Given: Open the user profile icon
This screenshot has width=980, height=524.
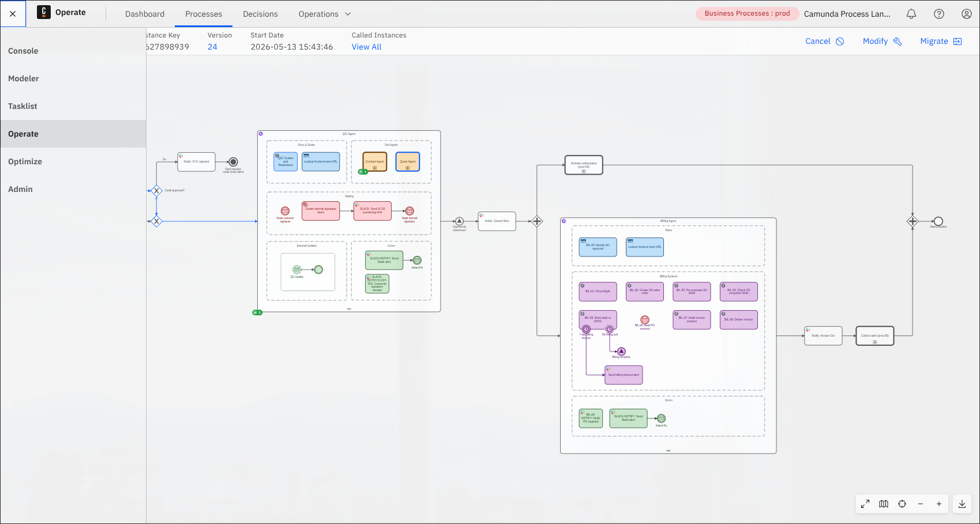Looking at the screenshot, I should 967,14.
